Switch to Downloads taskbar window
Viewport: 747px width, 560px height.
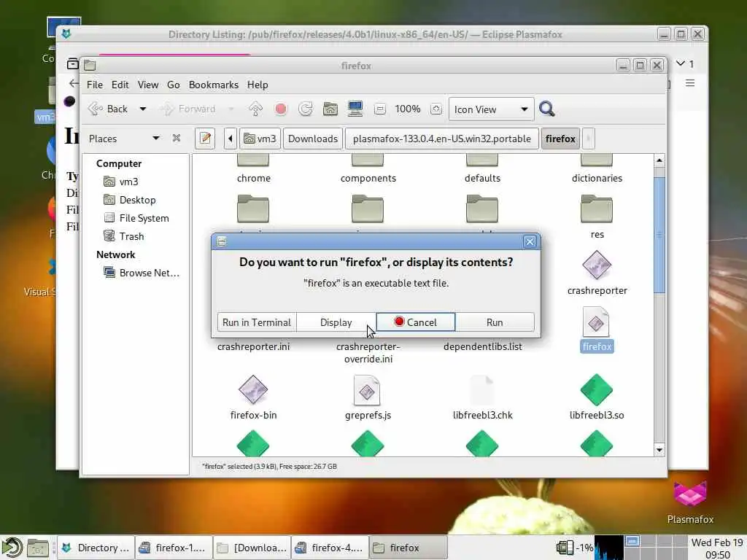pyautogui.click(x=252, y=548)
